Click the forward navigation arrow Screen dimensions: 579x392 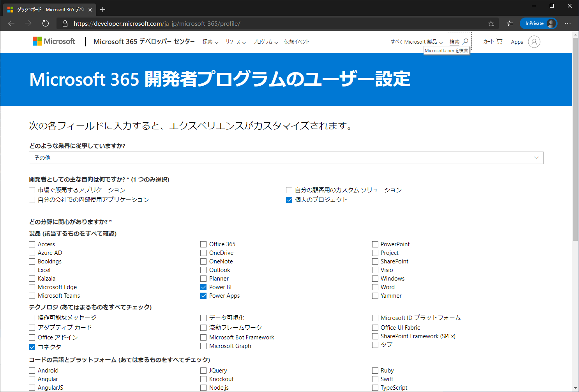(x=28, y=23)
